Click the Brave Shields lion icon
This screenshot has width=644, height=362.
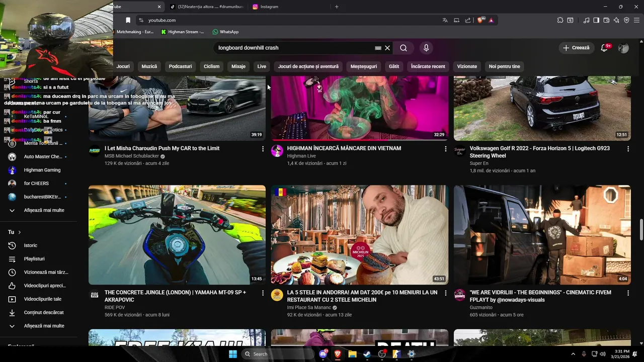click(x=480, y=20)
